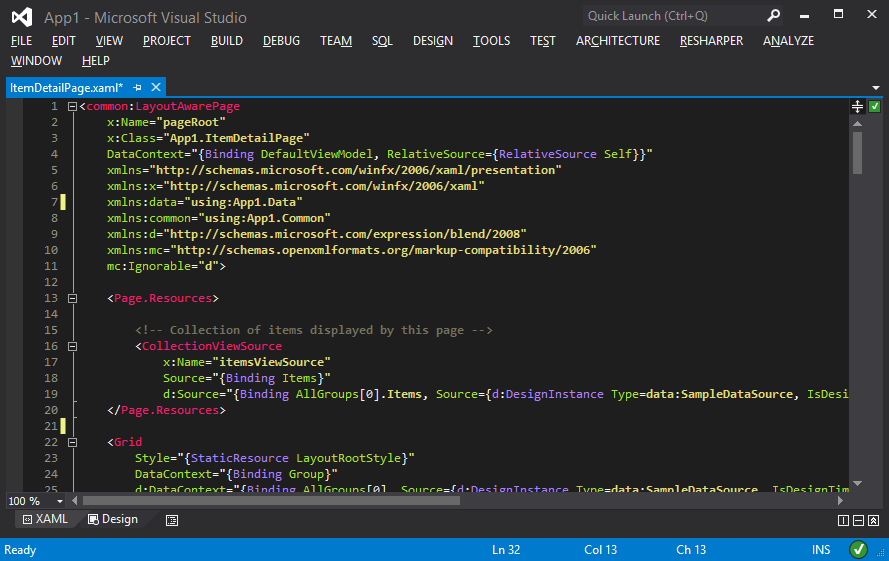Click green status checkmark in status bar
This screenshot has width=889, height=561.
(x=858, y=549)
